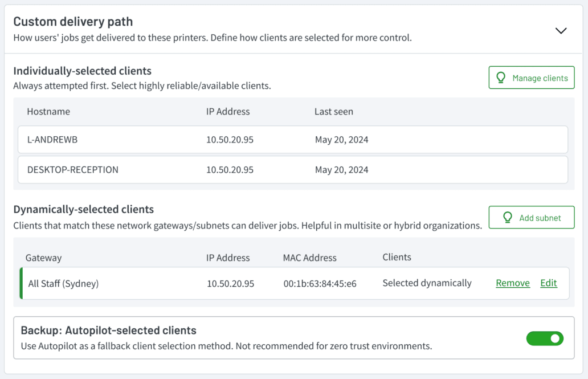Image resolution: width=588 pixels, height=379 pixels.
Task: Select the DESKTOP-RECEPTION client row
Action: coord(292,170)
